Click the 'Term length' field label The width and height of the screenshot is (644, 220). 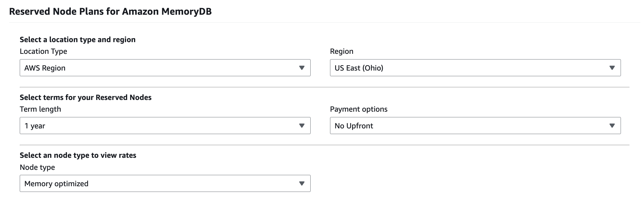coord(40,109)
